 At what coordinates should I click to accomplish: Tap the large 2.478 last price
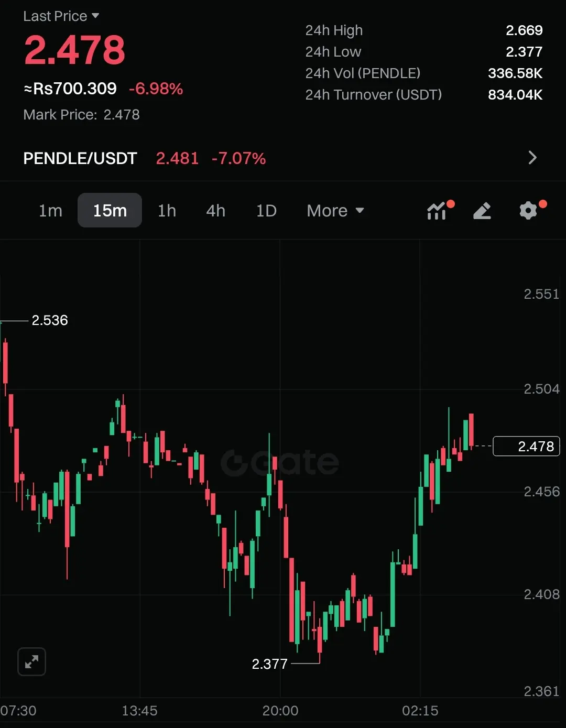74,50
